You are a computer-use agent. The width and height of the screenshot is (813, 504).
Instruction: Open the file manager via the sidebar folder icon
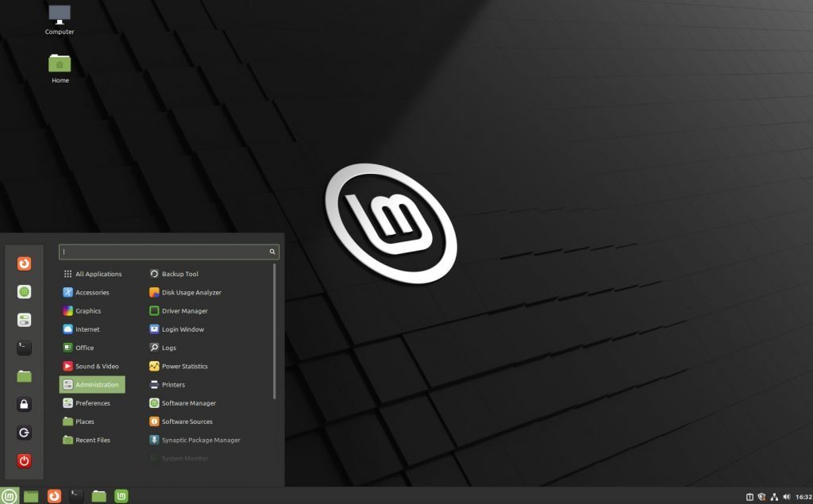click(24, 376)
